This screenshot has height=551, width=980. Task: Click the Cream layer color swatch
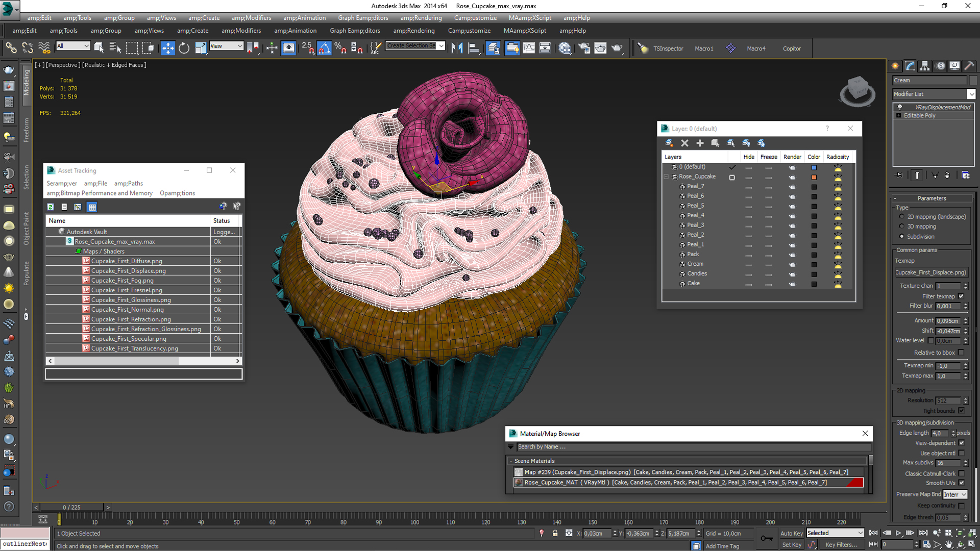point(814,264)
